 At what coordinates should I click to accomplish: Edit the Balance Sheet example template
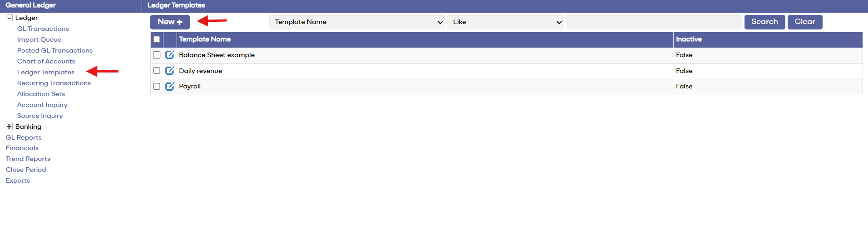tap(170, 55)
